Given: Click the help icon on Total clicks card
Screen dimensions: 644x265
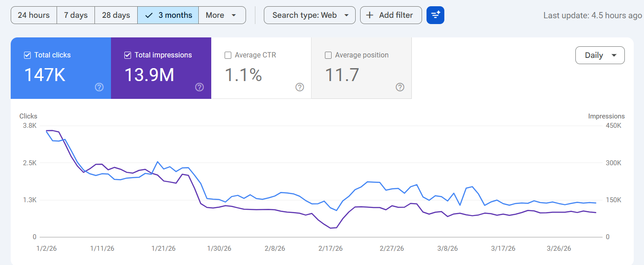Looking at the screenshot, I should click(99, 87).
